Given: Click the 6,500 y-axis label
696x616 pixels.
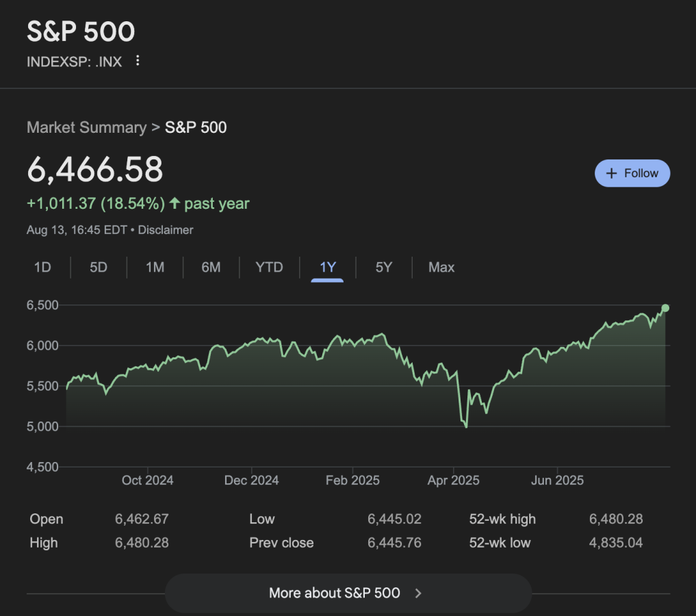Looking at the screenshot, I should click(x=42, y=305).
